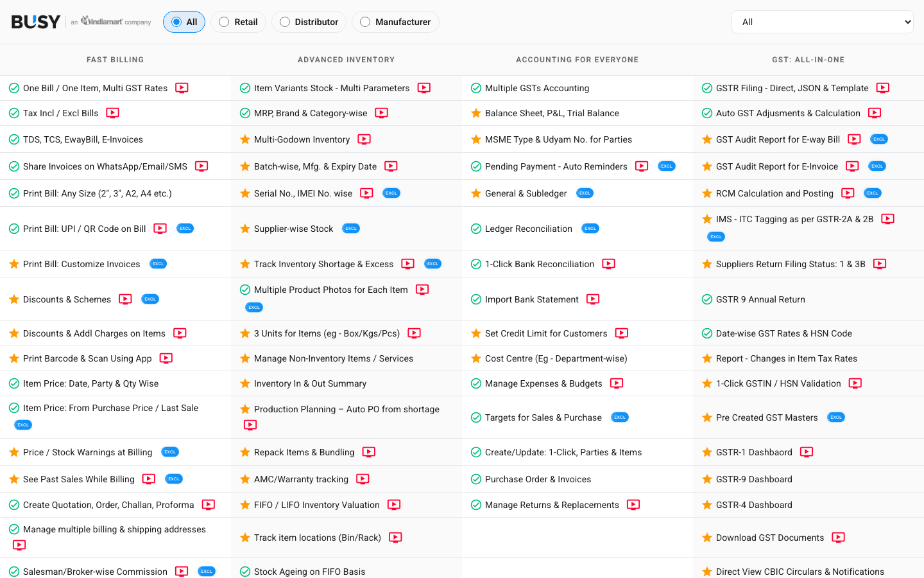The image size is (924, 578).
Task: Click Purchase Order & Invoices text
Action: point(538,479)
